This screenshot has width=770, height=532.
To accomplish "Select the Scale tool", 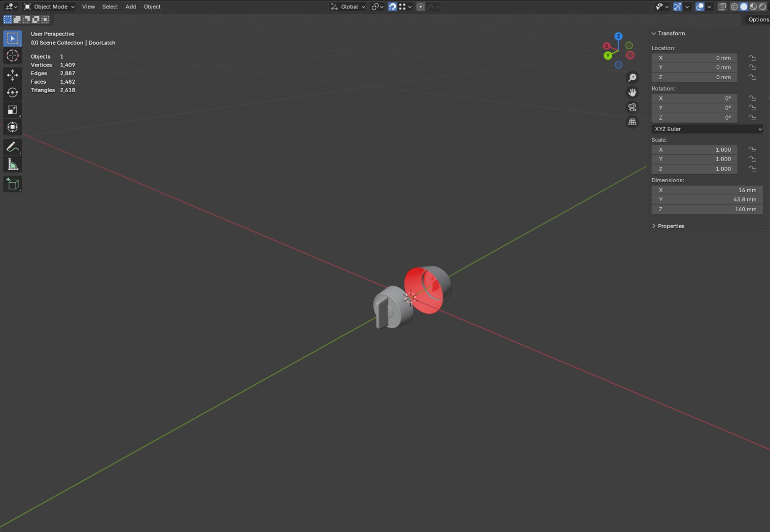I will pos(12,110).
